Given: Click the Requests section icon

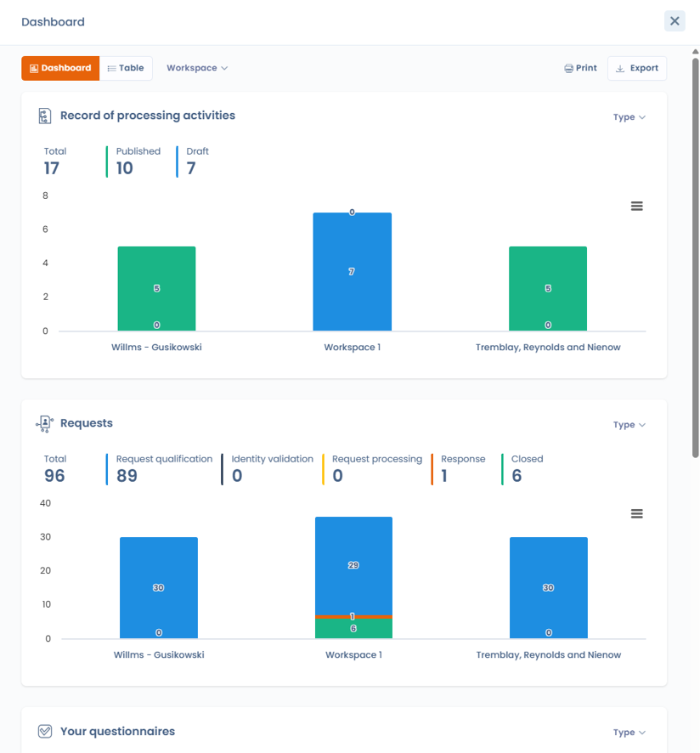Looking at the screenshot, I should [45, 423].
